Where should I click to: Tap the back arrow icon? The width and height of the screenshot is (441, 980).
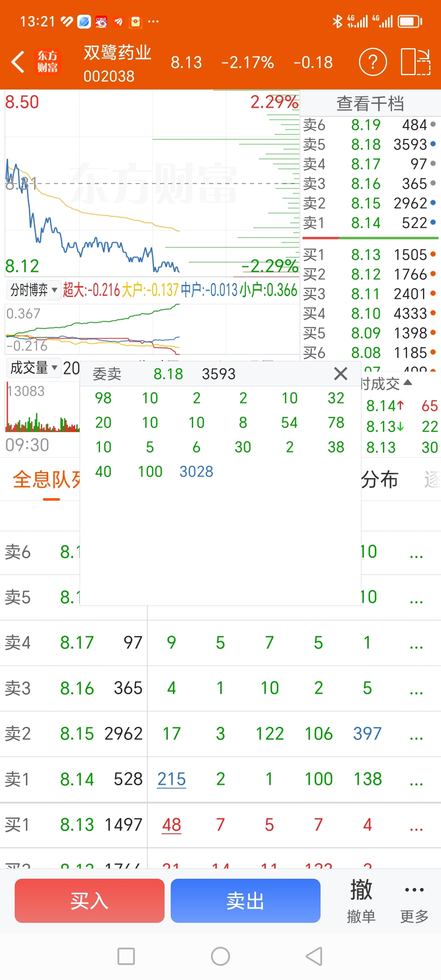click(18, 62)
